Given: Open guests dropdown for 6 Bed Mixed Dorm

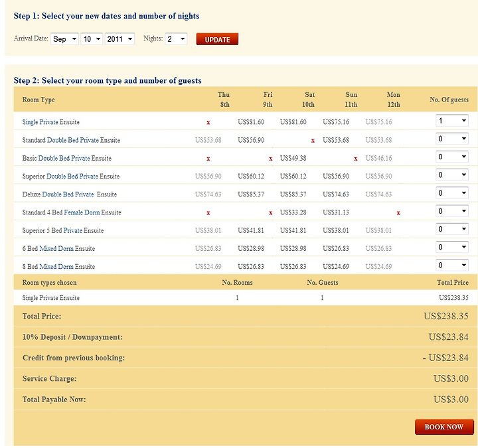Looking at the screenshot, I should point(452,247).
